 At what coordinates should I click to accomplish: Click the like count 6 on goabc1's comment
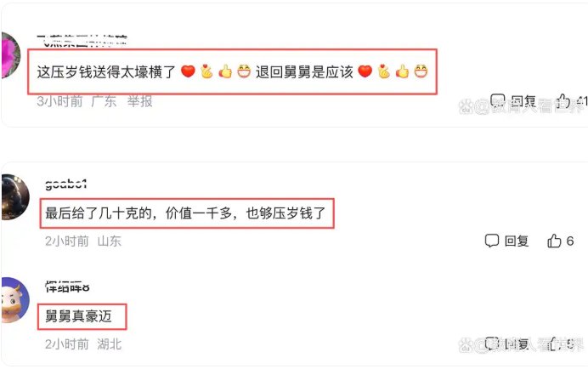[x=569, y=241]
